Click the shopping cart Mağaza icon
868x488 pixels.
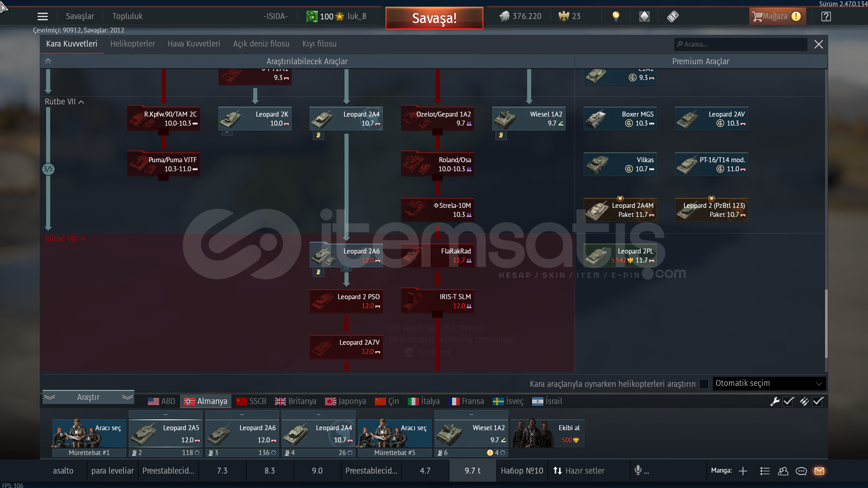pyautogui.click(x=757, y=17)
